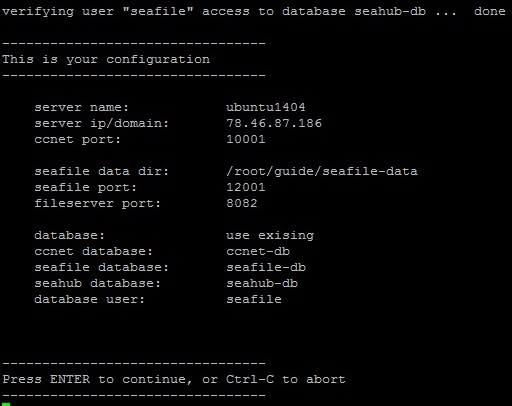The image size is (512, 406).
Task: Click the server name value ubuntu1404
Action: click(266, 107)
